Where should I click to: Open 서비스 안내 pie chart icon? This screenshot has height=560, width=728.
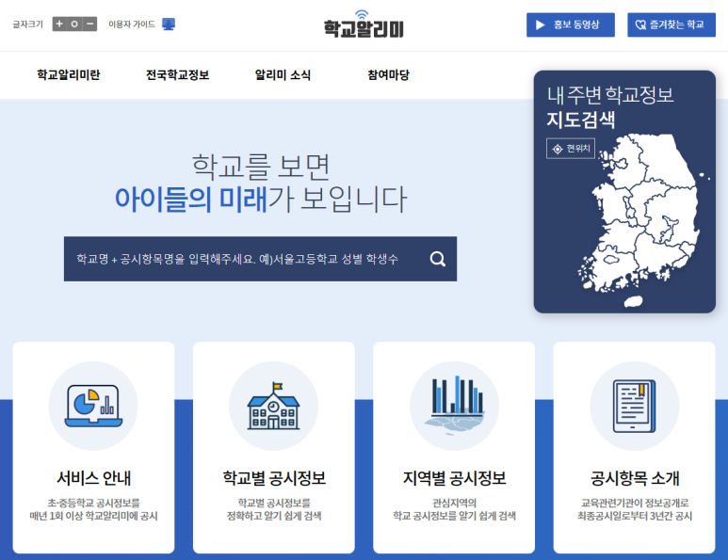pyautogui.click(x=93, y=406)
